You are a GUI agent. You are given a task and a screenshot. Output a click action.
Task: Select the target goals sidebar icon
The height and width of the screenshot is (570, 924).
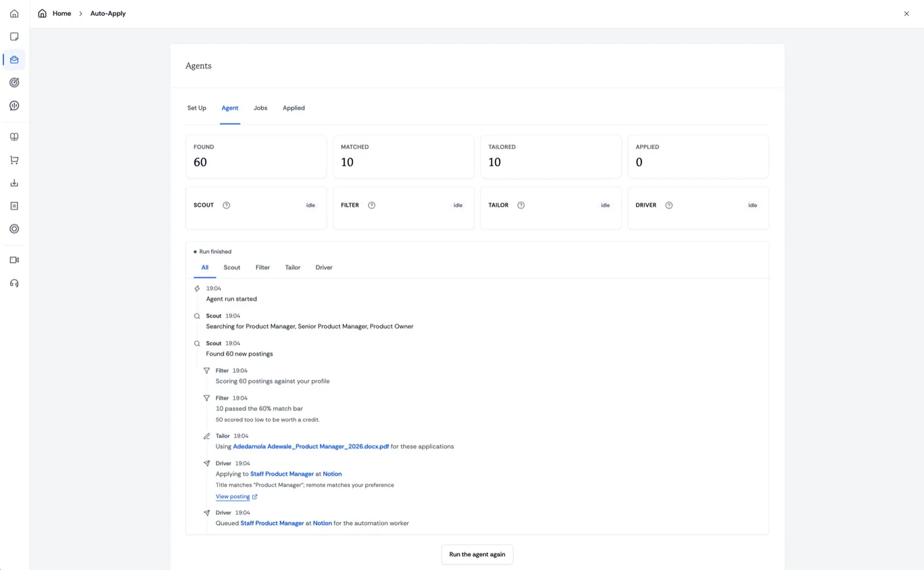[x=15, y=82]
